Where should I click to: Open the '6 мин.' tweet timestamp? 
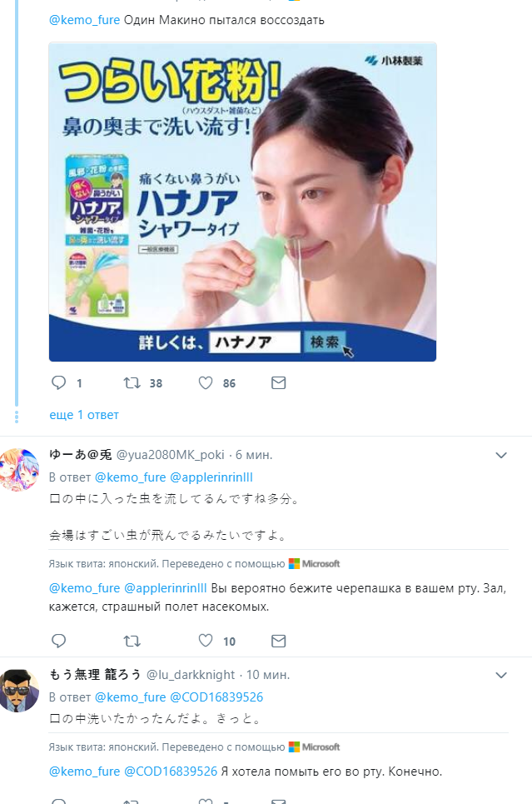coord(254,455)
